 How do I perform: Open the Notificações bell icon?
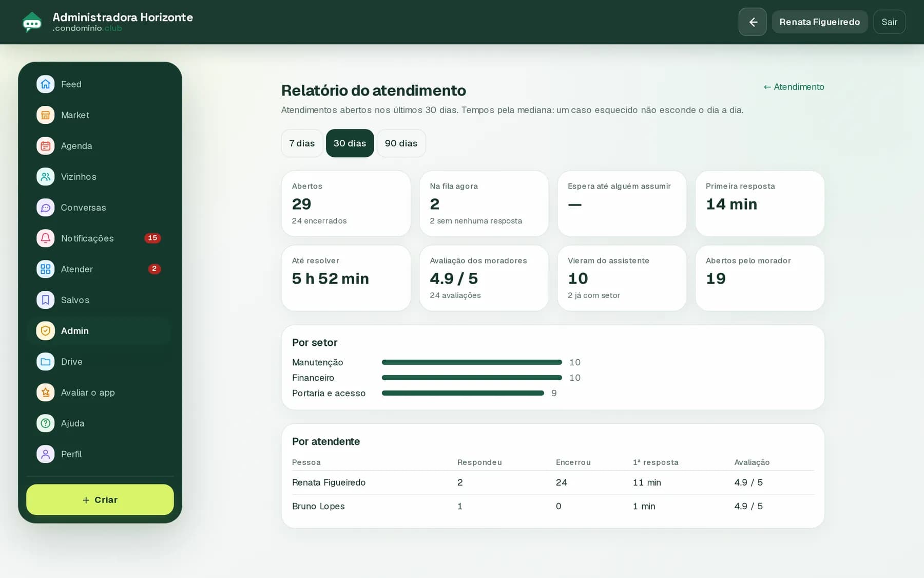(x=46, y=238)
